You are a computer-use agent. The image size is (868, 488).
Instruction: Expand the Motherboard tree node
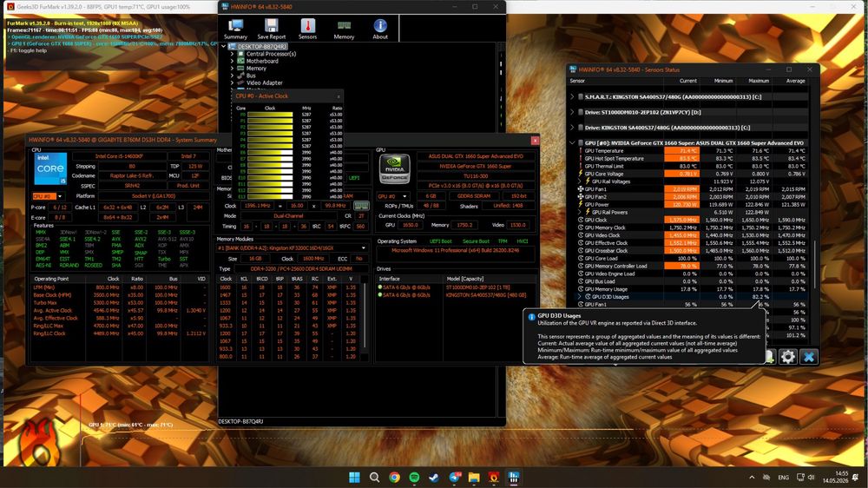tap(233, 61)
